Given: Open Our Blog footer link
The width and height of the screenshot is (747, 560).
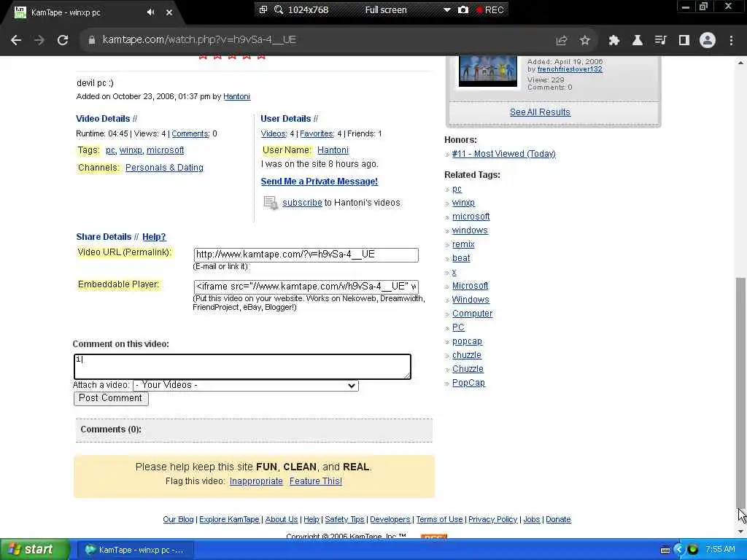Looking at the screenshot, I should pos(178,519).
